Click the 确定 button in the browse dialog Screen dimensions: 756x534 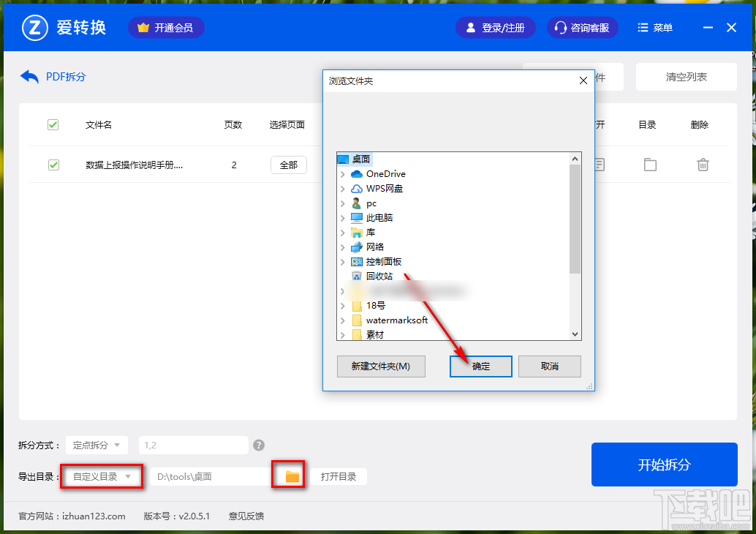coord(480,366)
